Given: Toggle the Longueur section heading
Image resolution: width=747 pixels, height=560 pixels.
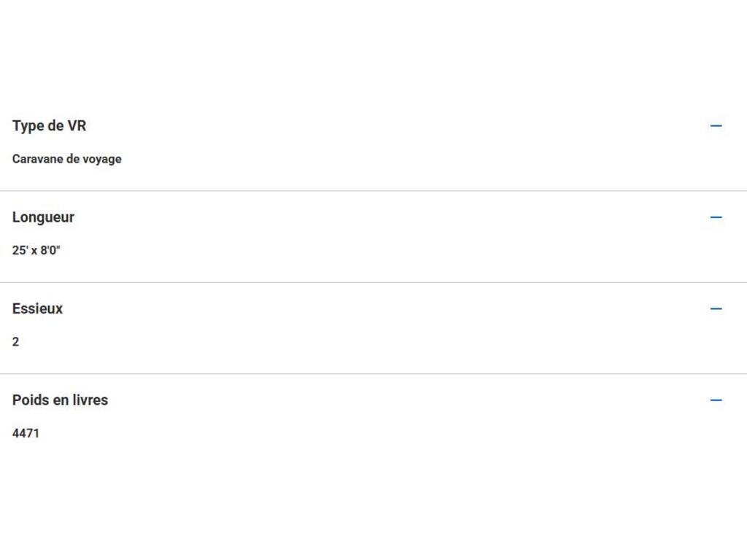Looking at the screenshot, I should [x=43, y=217].
